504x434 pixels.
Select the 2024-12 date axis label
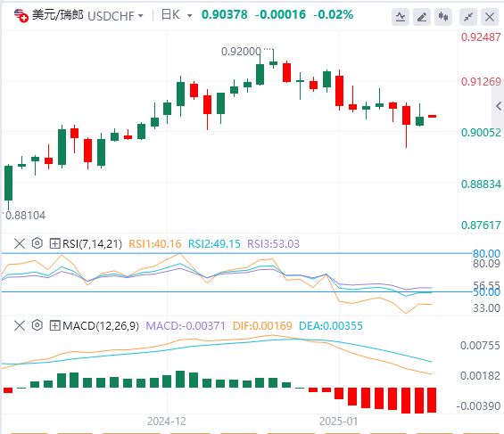[x=167, y=422]
